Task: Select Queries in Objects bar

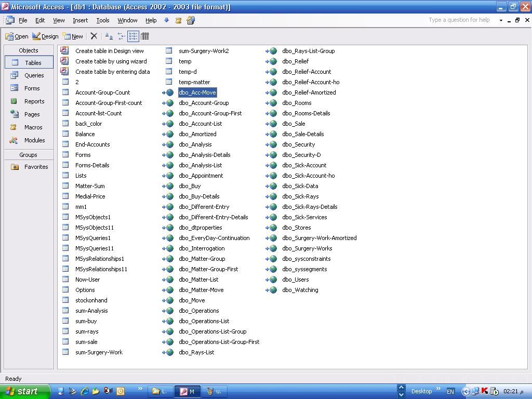Action: point(29,75)
